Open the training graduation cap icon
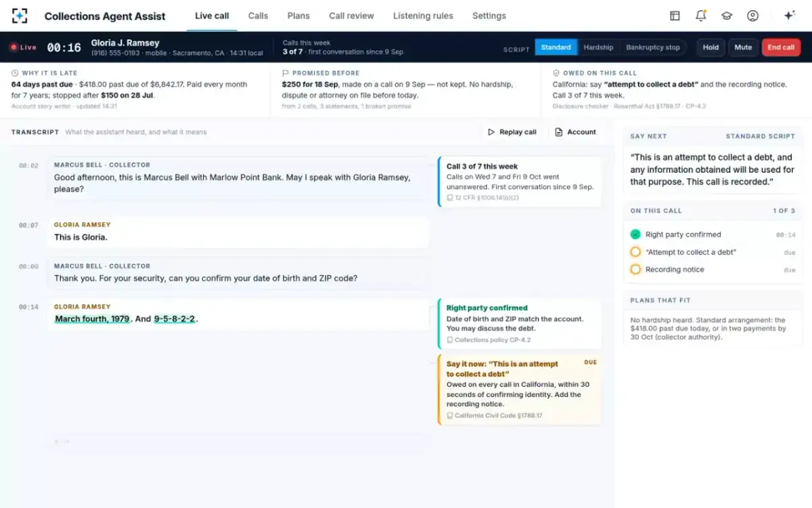 pos(727,16)
